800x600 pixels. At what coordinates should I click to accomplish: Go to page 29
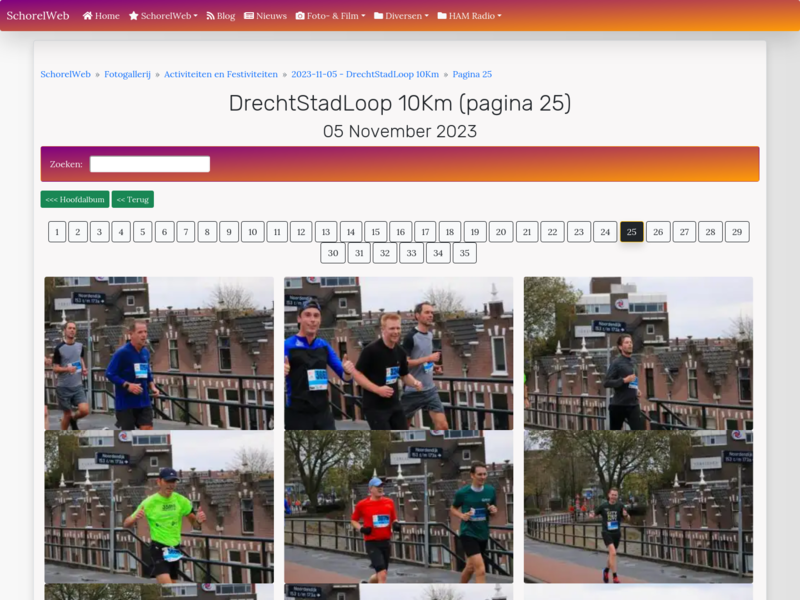[x=737, y=232]
